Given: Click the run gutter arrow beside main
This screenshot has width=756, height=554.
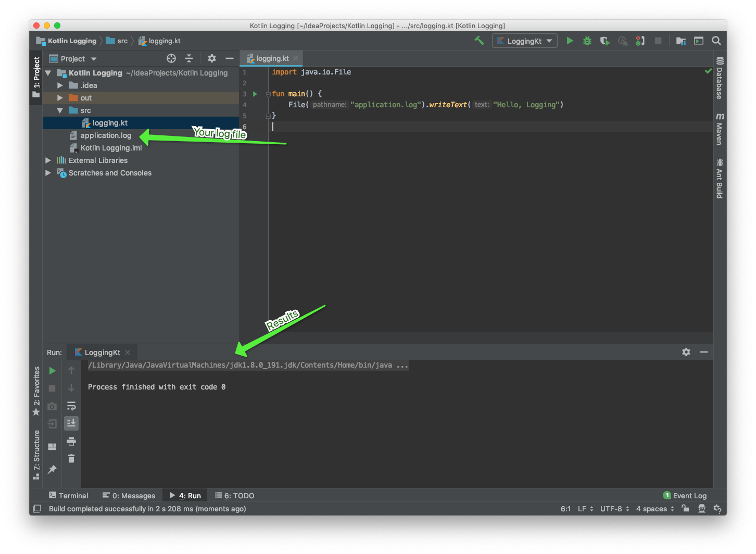Looking at the screenshot, I should [x=255, y=94].
